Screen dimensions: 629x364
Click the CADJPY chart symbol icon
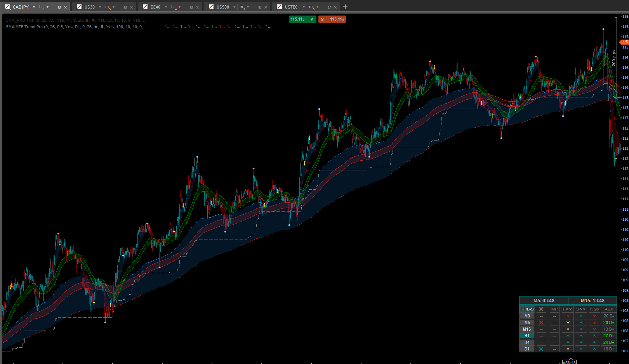coord(7,7)
